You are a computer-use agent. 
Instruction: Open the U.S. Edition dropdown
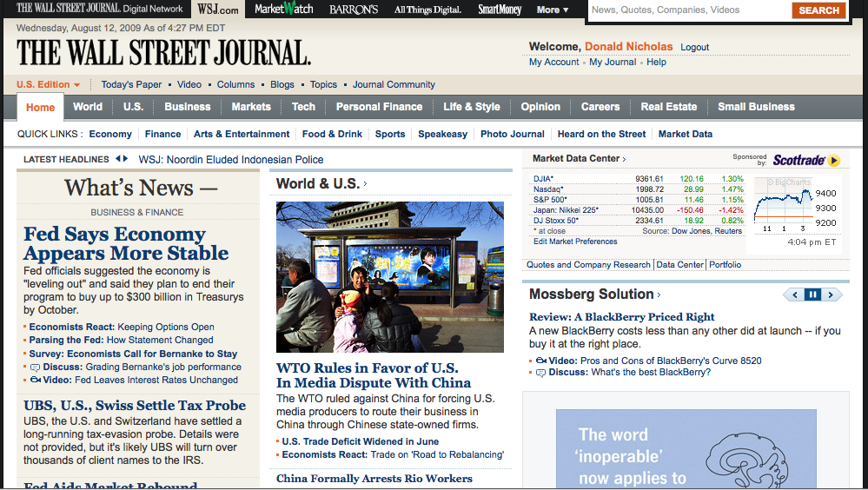pyautogui.click(x=48, y=85)
